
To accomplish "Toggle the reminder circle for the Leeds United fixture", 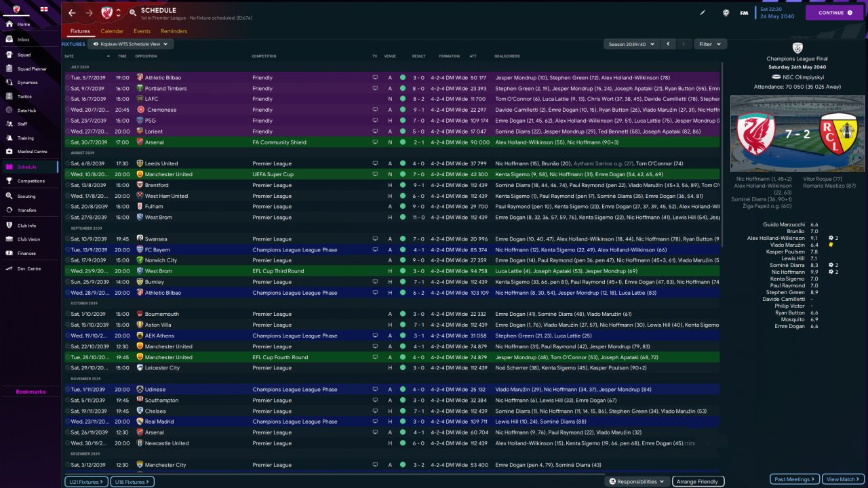I will [x=67, y=163].
